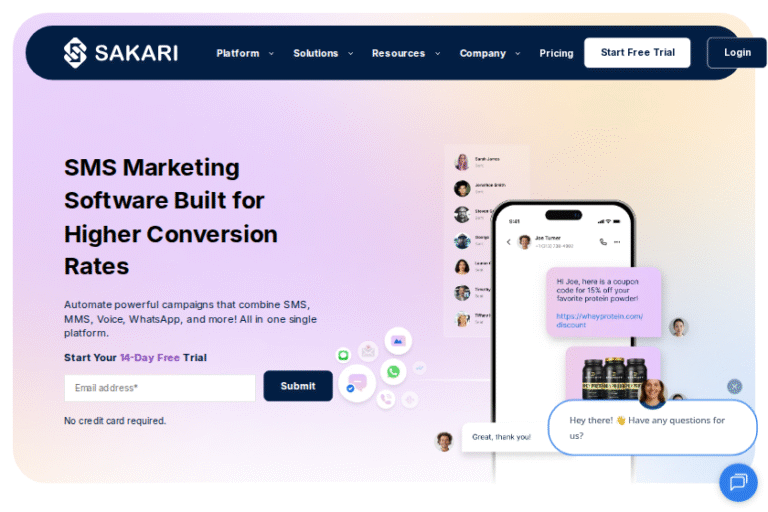The height and width of the screenshot is (512, 768).
Task: Go to the Pricing page
Action: pyautogui.click(x=556, y=53)
